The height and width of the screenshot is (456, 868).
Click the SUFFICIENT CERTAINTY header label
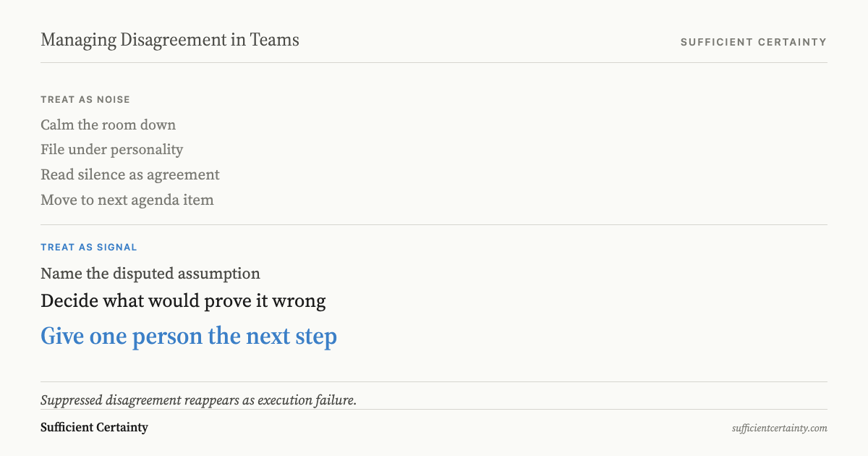point(754,42)
